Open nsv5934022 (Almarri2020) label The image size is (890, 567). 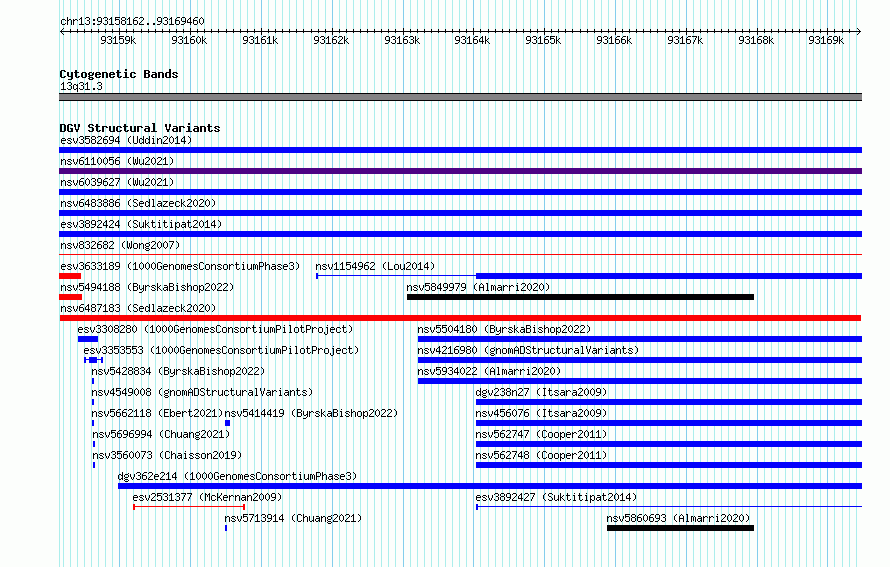(489, 371)
